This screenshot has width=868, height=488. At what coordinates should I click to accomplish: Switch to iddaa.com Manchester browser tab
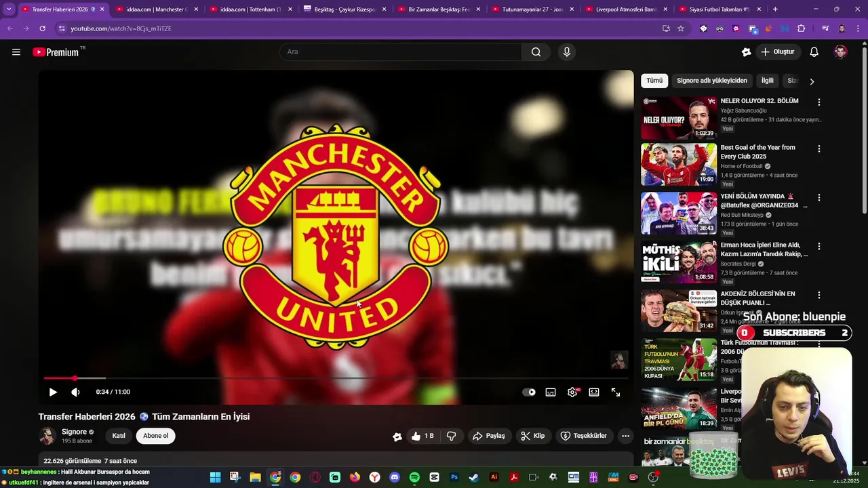click(155, 9)
